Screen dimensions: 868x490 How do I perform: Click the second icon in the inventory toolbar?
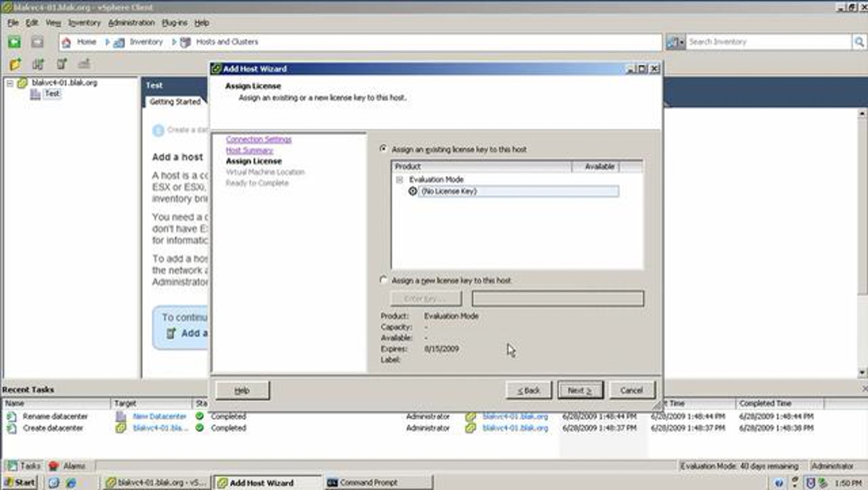pos(38,64)
